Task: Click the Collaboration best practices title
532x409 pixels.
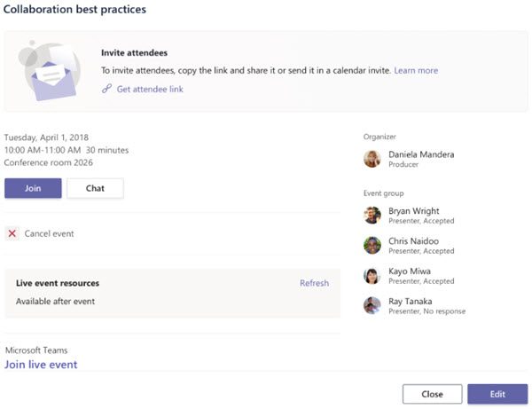Action: click(x=75, y=10)
